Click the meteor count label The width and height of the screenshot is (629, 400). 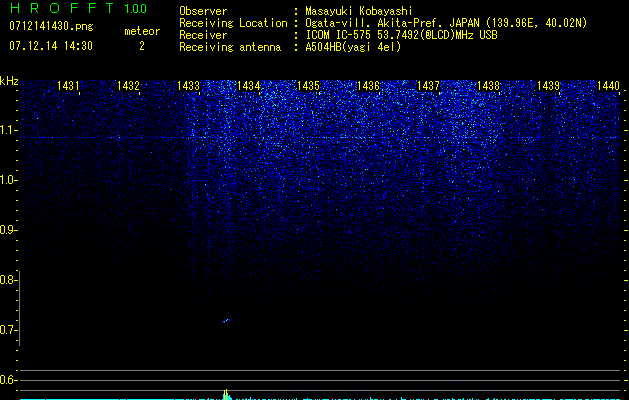142,31
